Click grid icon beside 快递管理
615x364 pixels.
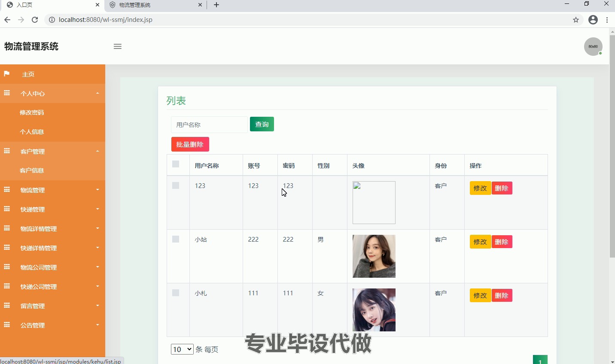tap(7, 209)
